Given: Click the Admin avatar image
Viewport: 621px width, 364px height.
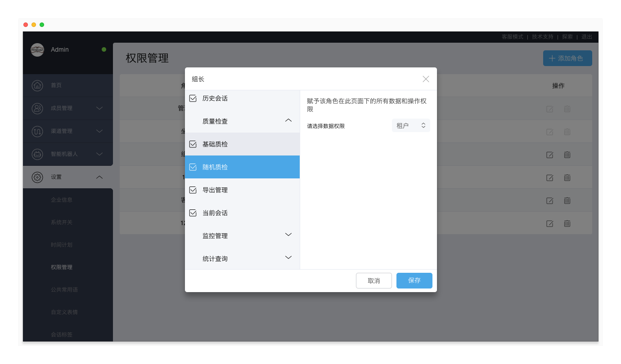Looking at the screenshot, I should click(x=37, y=50).
